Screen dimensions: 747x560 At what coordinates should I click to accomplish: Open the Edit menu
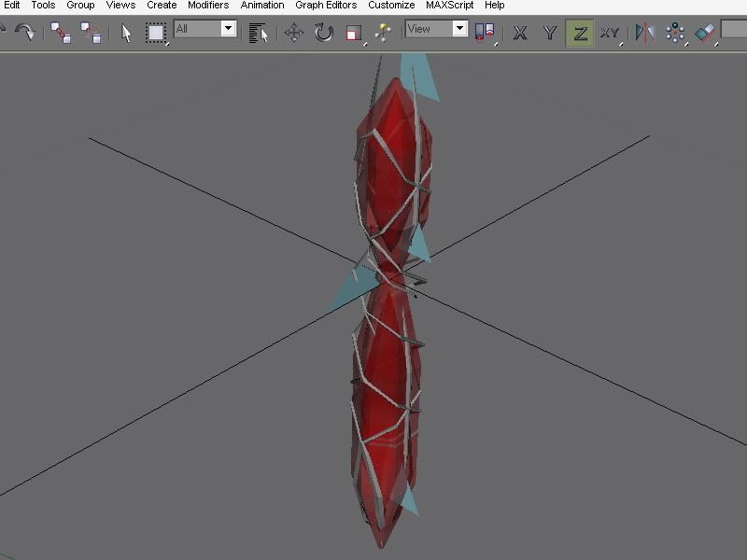pos(11,6)
